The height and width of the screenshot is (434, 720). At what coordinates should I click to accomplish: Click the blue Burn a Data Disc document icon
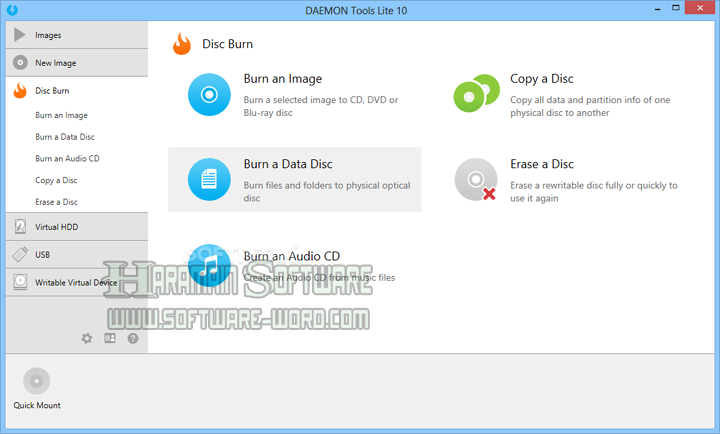(209, 180)
